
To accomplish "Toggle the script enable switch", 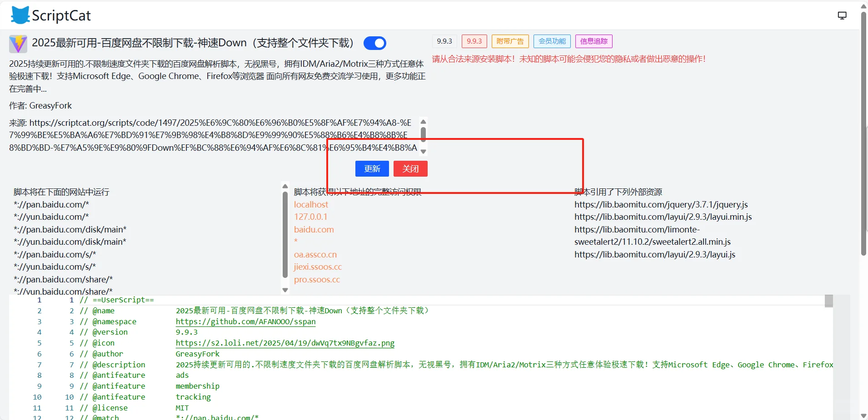I will point(375,43).
